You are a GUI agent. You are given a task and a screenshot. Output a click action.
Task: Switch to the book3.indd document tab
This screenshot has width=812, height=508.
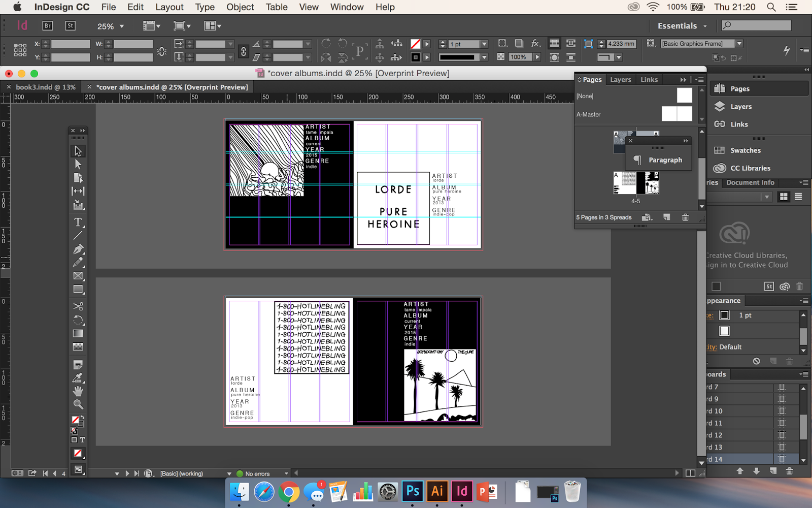coord(45,87)
